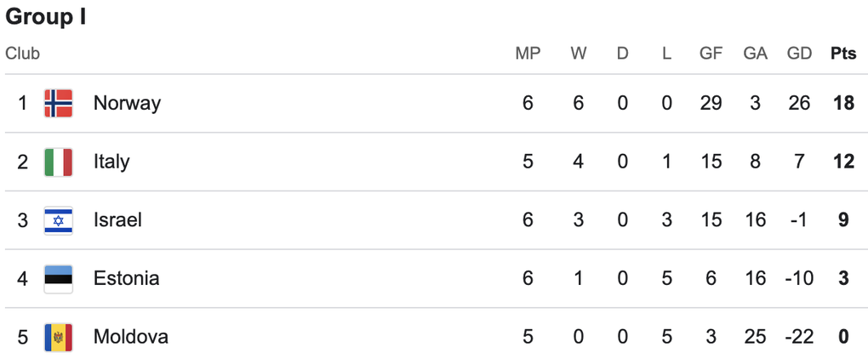The width and height of the screenshot is (868, 359).
Task: Select the Estonia team name
Action: tap(126, 278)
